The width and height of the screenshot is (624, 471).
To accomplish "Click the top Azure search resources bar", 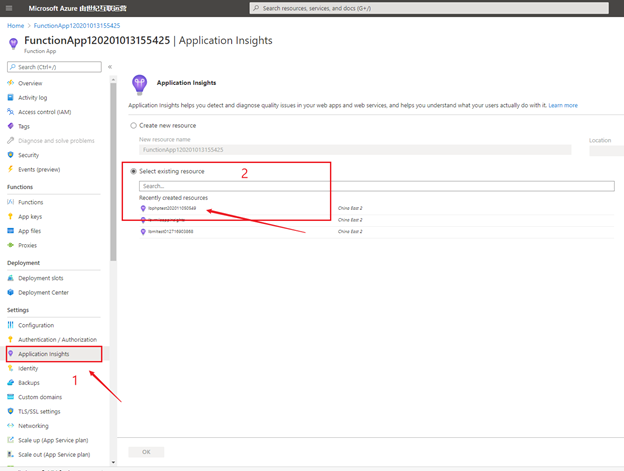I will [x=430, y=8].
